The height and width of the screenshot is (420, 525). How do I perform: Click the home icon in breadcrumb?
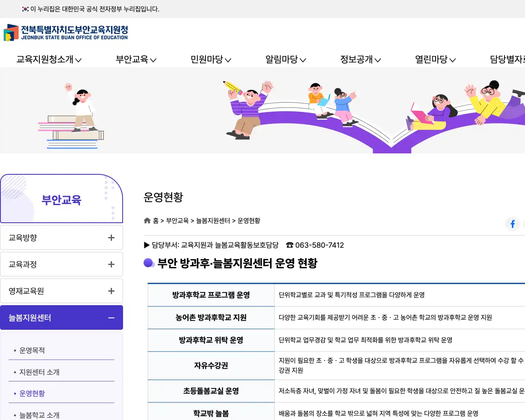pyautogui.click(x=147, y=221)
